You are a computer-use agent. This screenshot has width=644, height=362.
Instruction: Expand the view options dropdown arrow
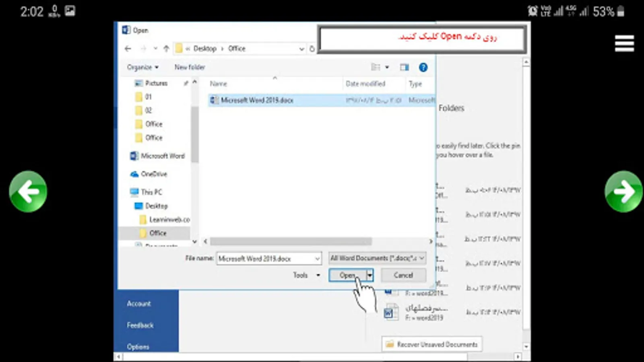(x=387, y=67)
